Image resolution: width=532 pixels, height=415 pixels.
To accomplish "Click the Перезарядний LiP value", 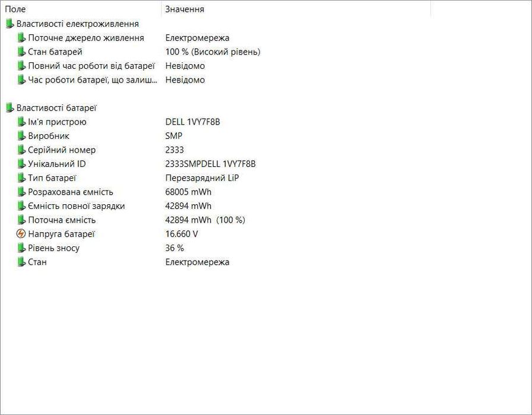I will [202, 178].
